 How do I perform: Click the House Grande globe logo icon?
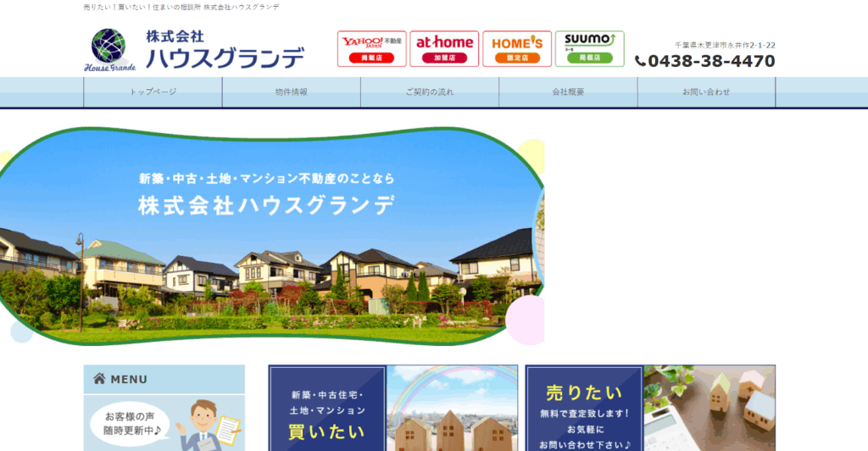(108, 46)
